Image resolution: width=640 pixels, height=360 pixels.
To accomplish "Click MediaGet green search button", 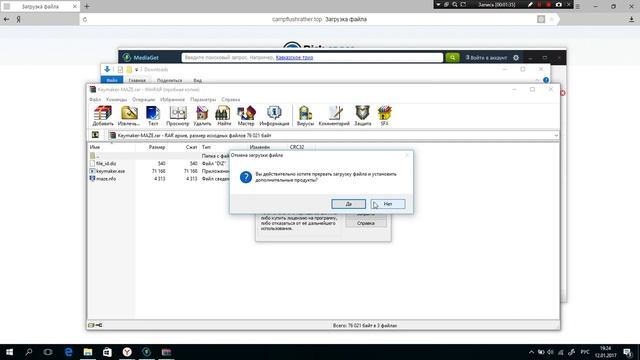I will coord(452,58).
